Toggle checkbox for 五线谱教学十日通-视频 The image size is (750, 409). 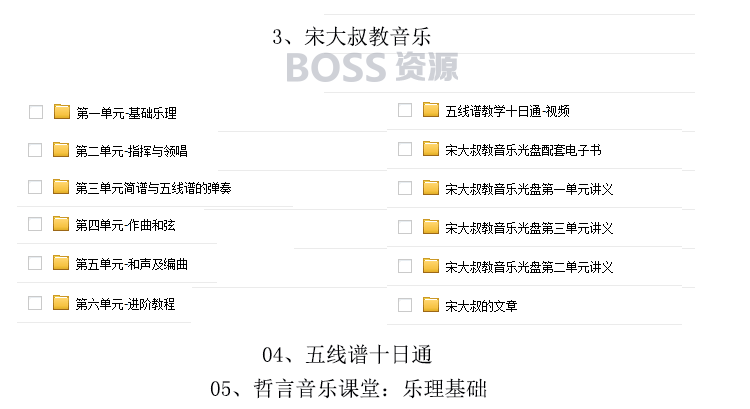405,110
